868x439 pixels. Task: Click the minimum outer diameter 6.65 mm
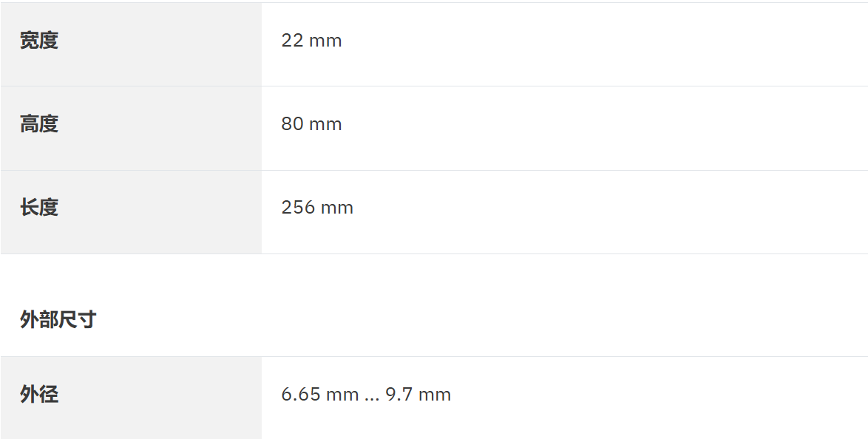point(320,395)
